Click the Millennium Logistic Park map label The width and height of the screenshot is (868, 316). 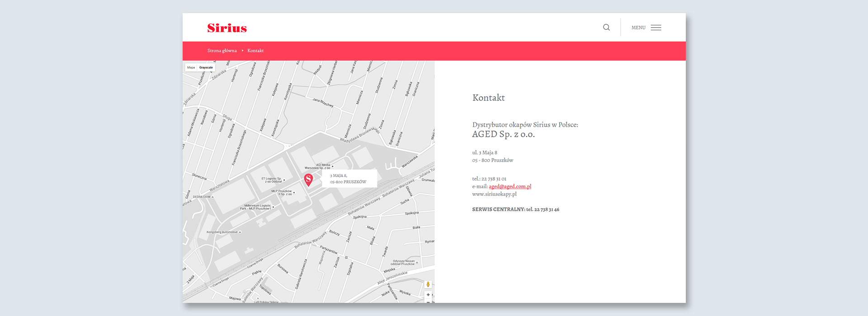(x=255, y=207)
